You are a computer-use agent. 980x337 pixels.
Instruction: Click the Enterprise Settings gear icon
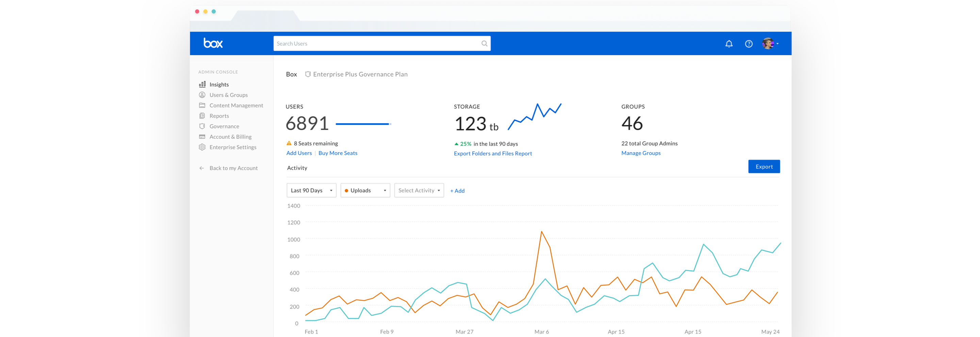[202, 147]
